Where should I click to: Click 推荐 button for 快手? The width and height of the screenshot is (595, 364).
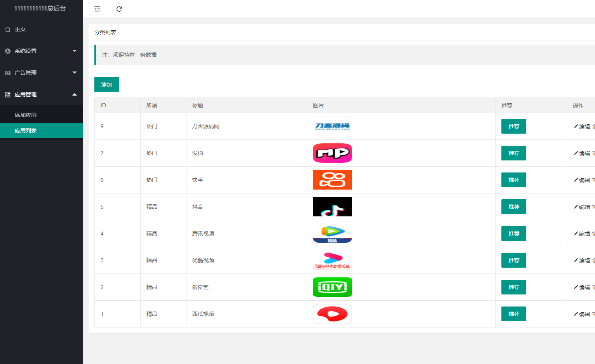point(514,180)
